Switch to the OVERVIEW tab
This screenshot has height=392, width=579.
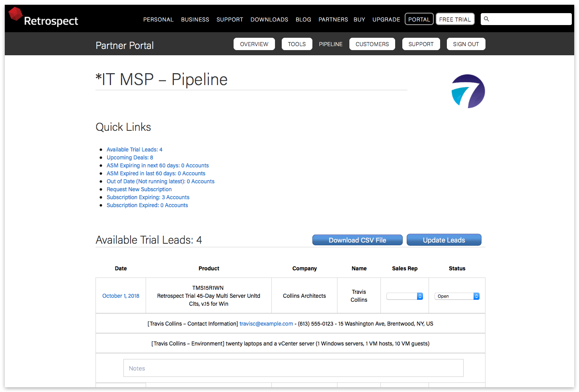point(254,44)
